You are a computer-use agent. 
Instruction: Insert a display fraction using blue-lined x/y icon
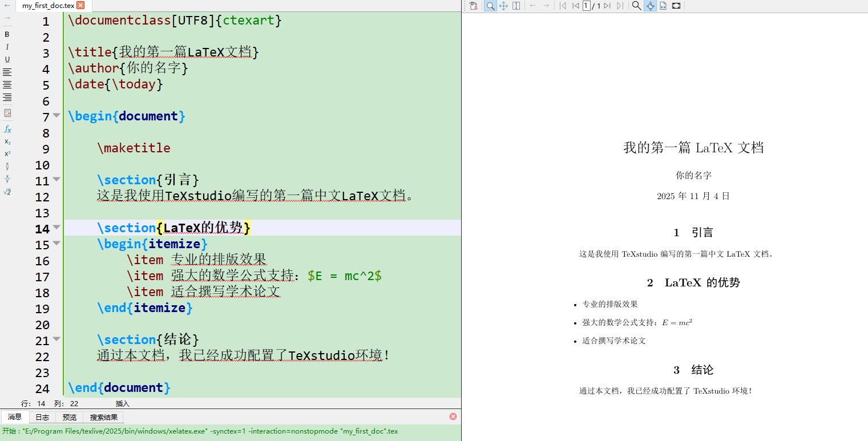[7, 179]
